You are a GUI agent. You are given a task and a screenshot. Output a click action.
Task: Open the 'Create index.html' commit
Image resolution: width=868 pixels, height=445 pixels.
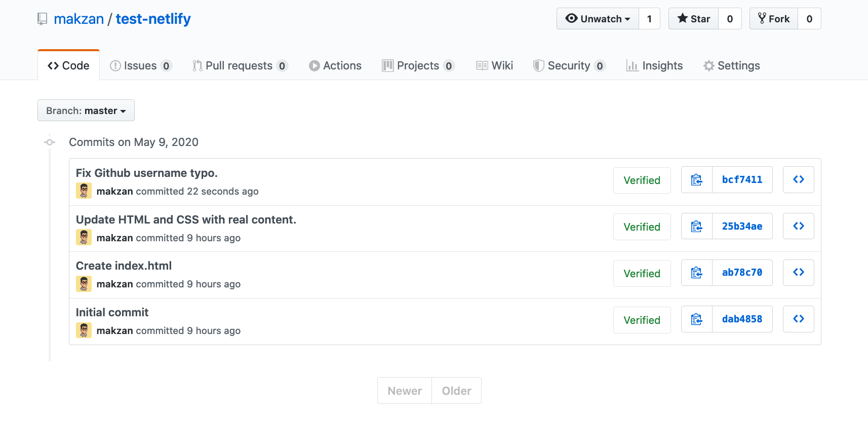pos(124,266)
